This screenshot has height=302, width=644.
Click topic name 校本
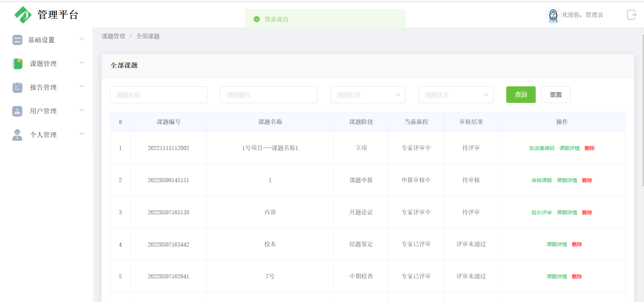click(270, 244)
